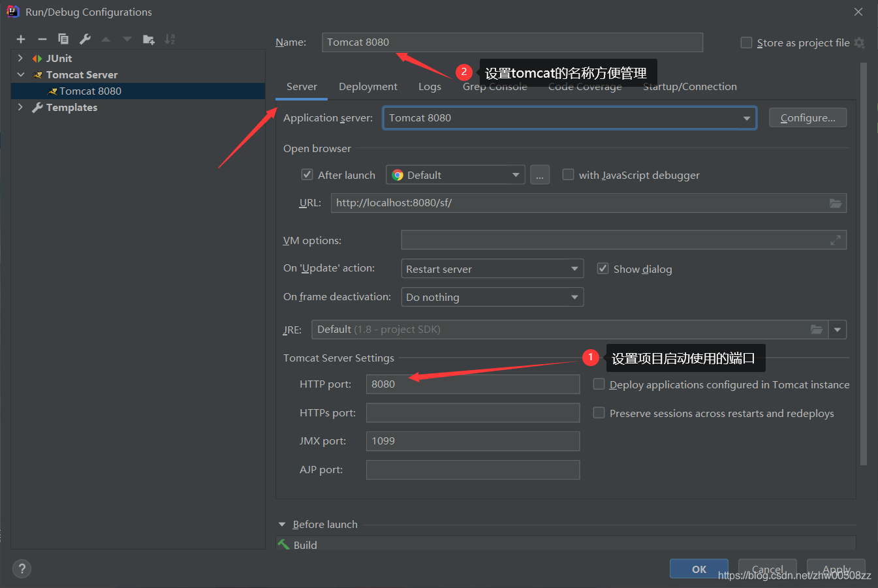Click the IntelliJ logo in title bar
Image resolution: width=878 pixels, height=588 pixels.
(12, 12)
